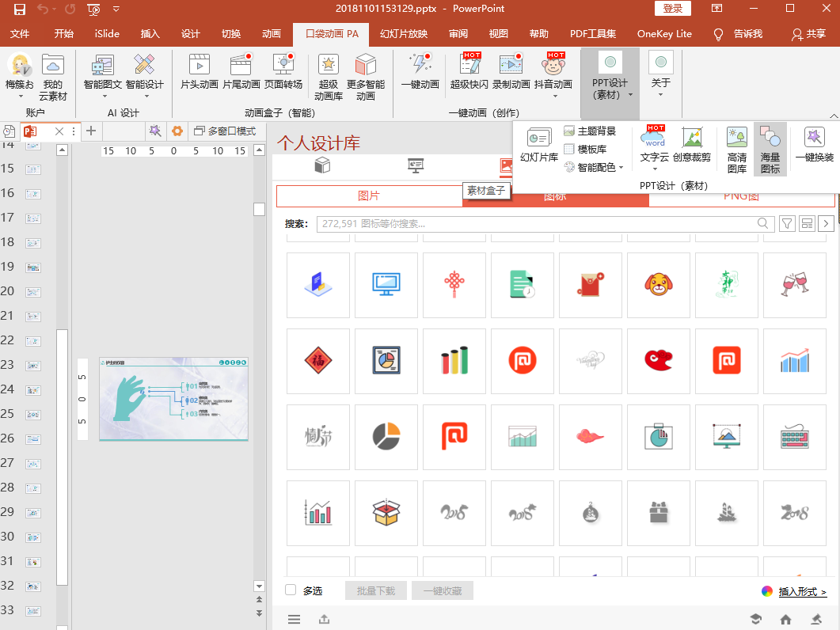Expand the PPT设计(素材) dropdown

tap(630, 95)
